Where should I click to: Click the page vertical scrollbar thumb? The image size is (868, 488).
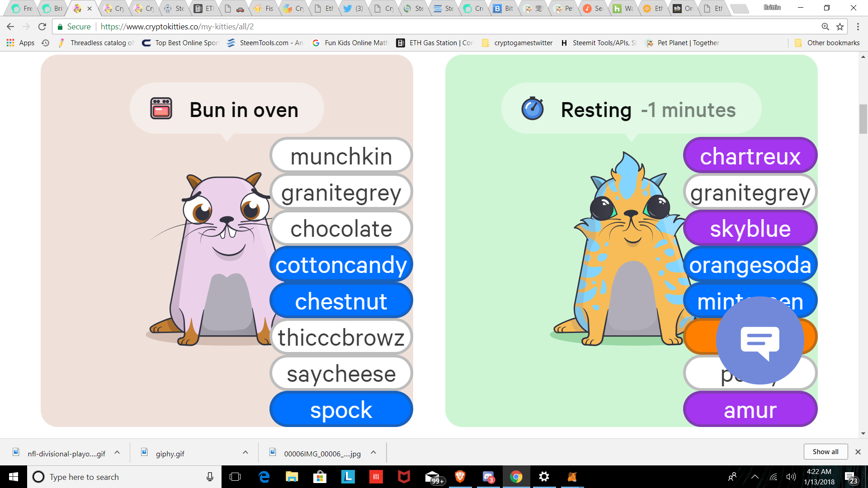(863, 119)
